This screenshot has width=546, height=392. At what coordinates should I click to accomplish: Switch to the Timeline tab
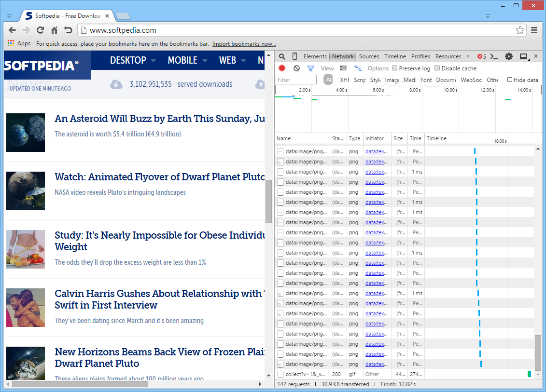pyautogui.click(x=395, y=56)
